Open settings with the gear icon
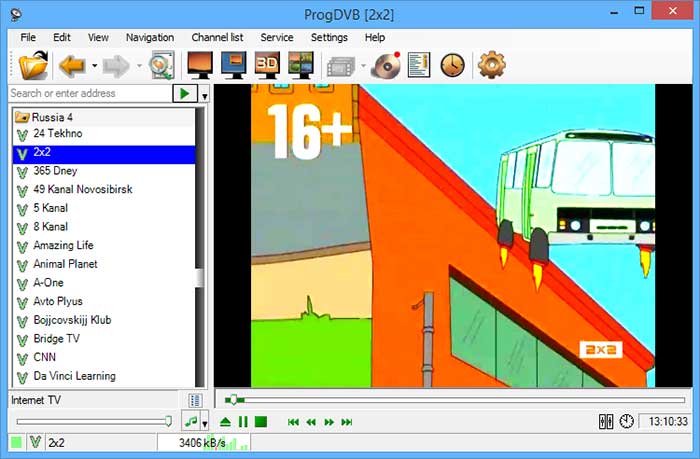The height and width of the screenshot is (459, 700). pos(492,65)
